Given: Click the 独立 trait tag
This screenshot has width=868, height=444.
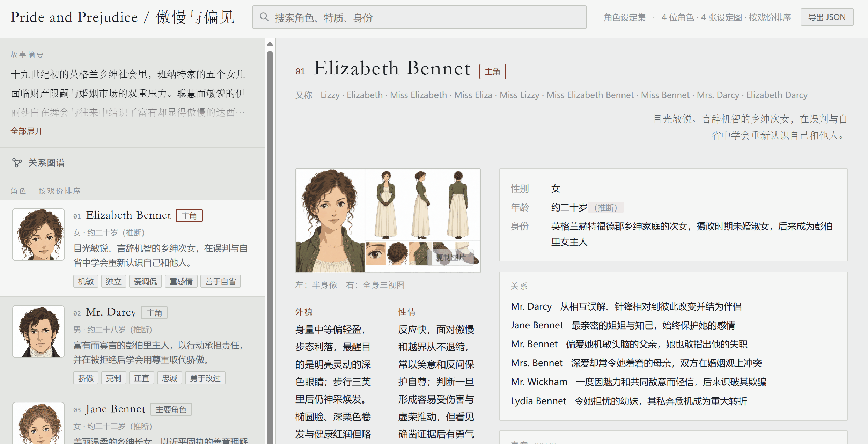Looking at the screenshot, I should pos(114,281).
